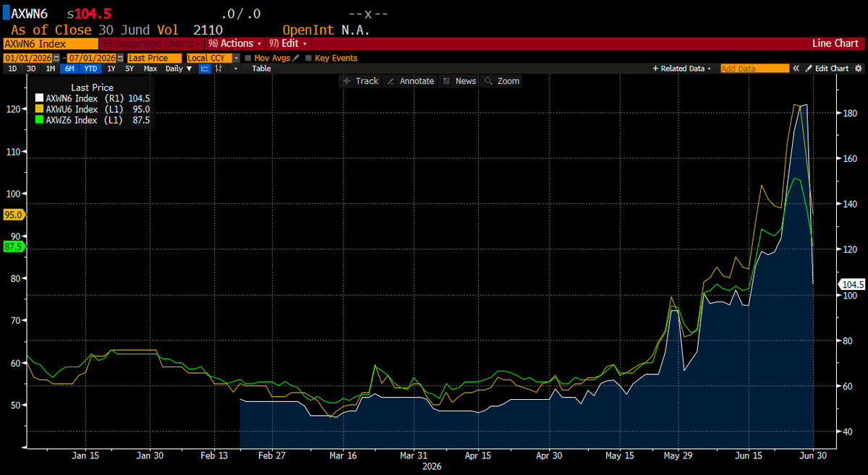The image size is (868, 475).
Task: Open the Suggested Charts dropdown
Action: (151, 43)
